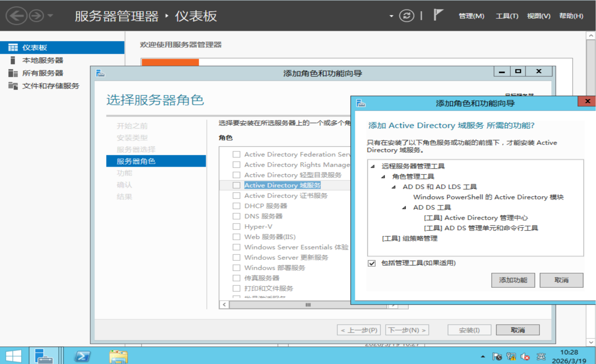
Task: Collapse AD DS 工具 tree node
Action: tap(404, 208)
